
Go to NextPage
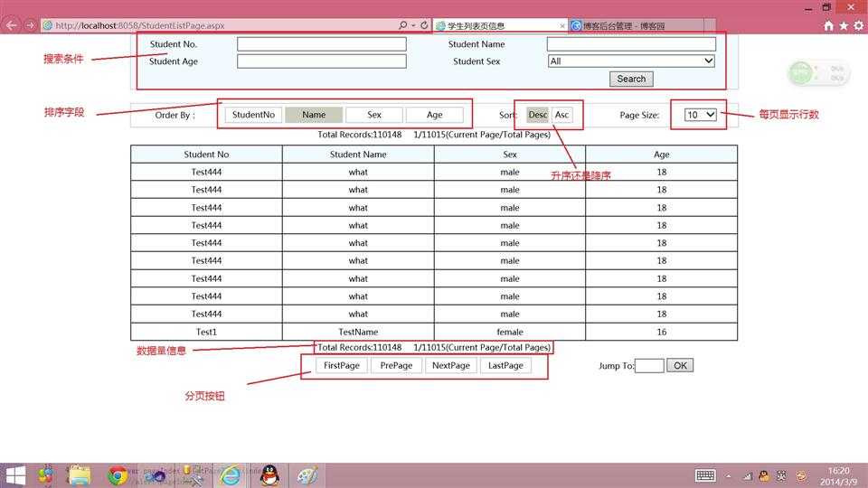451,365
